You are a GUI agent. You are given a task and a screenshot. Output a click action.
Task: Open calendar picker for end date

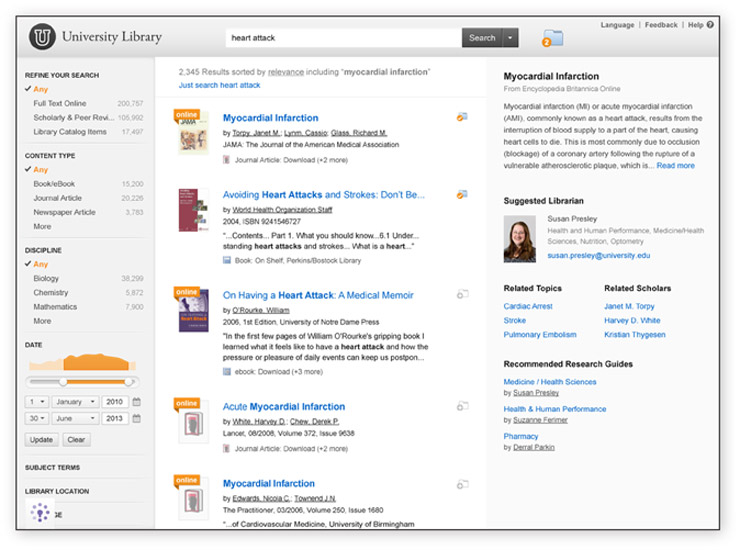[136, 418]
